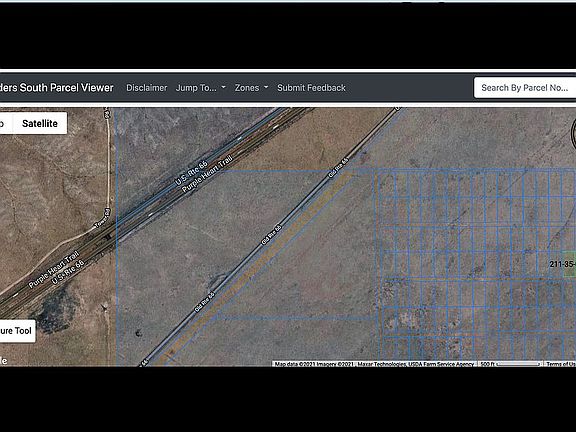Expand the Jump To... dropdown
Viewport: 576px width, 432px height.
click(201, 88)
